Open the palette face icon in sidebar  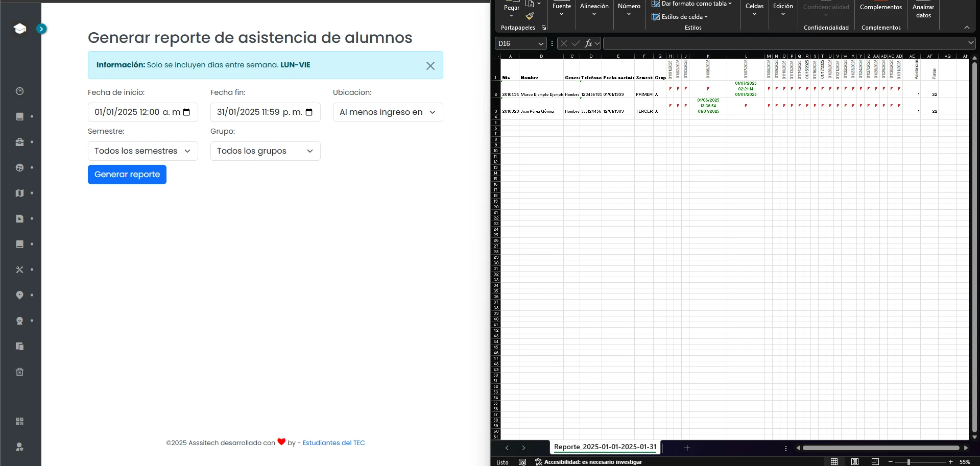20,167
